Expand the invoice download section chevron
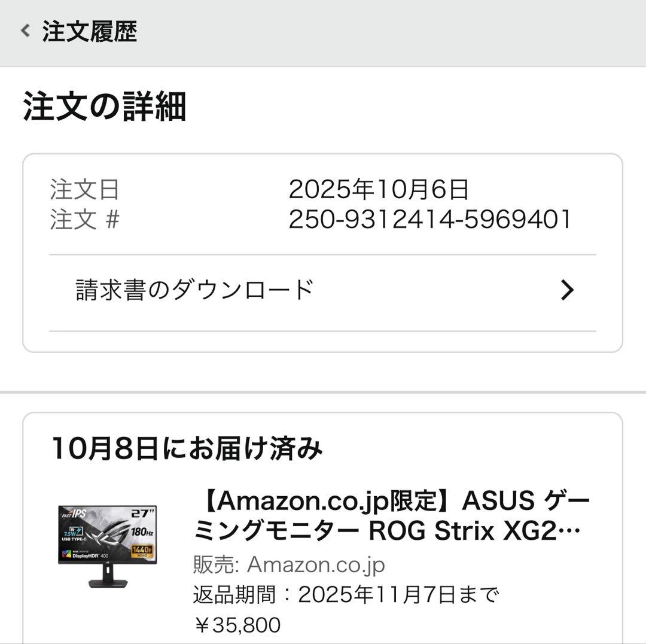Image resolution: width=646 pixels, height=644 pixels. 565,290
